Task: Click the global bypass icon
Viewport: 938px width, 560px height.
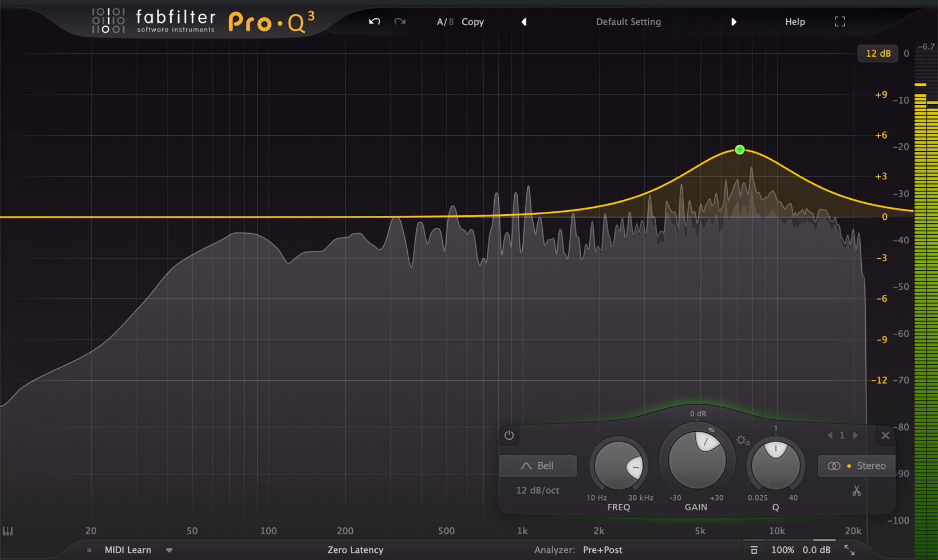Action: [754, 550]
